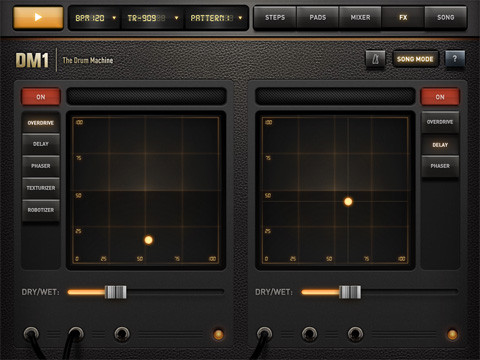Click the second jack socket under right FX unit
Viewport: 480px width, 360px height.
tap(309, 334)
